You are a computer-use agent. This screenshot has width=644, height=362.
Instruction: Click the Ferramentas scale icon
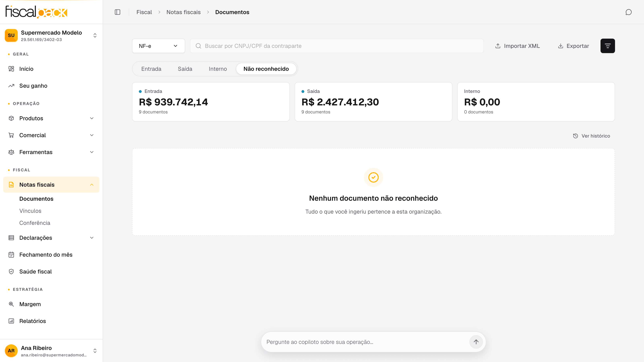(11, 152)
